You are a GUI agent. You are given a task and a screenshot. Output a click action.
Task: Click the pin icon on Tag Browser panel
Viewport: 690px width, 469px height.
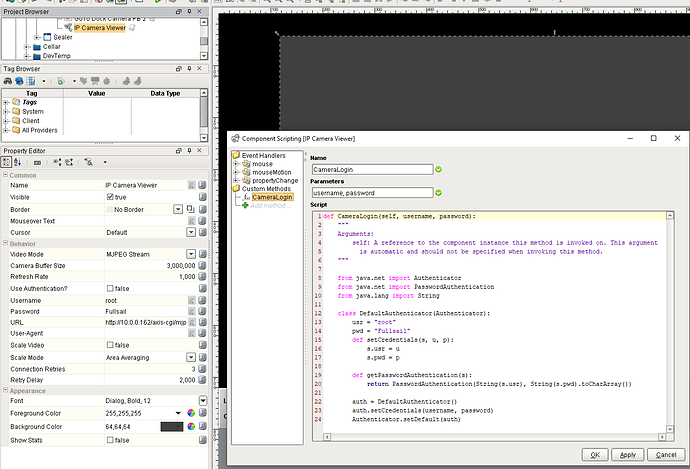click(x=189, y=69)
